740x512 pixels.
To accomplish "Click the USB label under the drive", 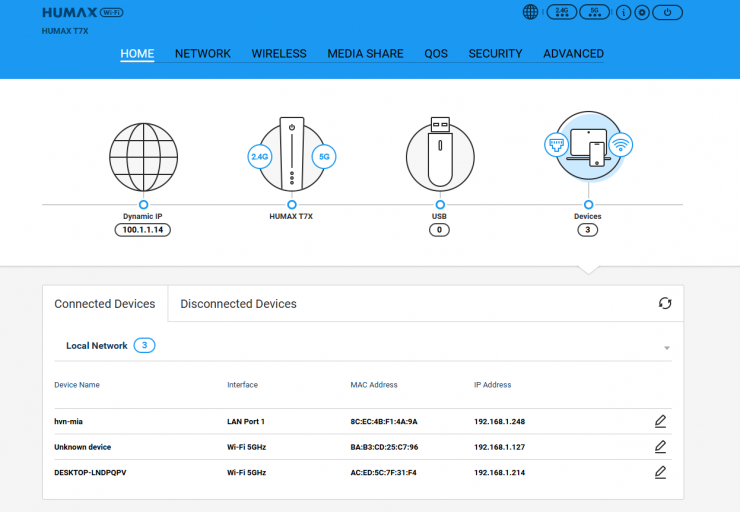I will (x=439, y=216).
